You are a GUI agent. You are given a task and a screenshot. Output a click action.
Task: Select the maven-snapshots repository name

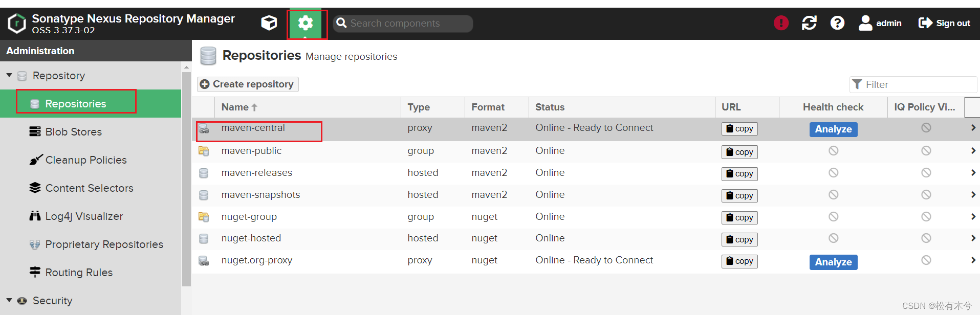point(260,195)
